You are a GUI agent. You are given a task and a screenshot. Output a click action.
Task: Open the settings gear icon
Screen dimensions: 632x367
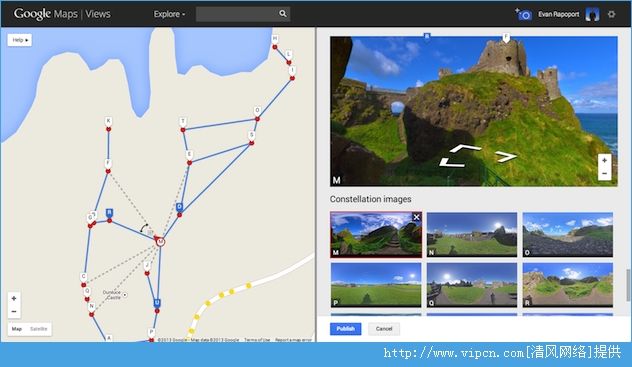pos(611,14)
